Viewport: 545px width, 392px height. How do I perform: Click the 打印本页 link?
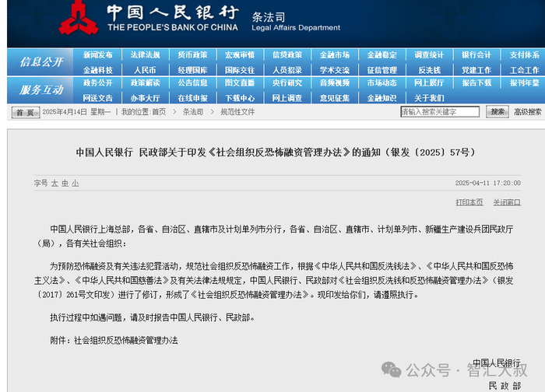[x=469, y=202]
